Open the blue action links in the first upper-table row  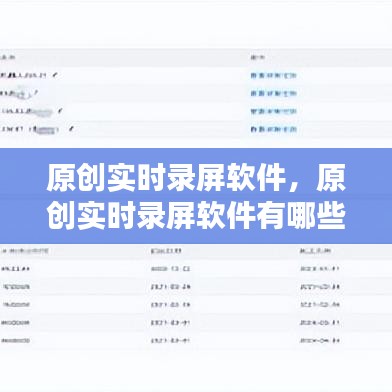pyautogui.click(x=273, y=76)
